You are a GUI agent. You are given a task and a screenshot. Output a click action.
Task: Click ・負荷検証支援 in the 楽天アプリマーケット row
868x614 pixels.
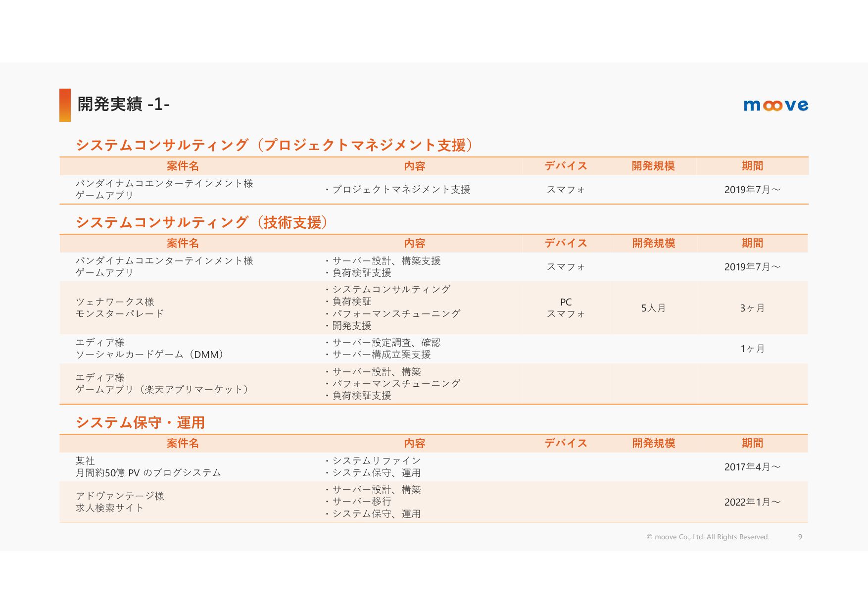pyautogui.click(x=358, y=396)
